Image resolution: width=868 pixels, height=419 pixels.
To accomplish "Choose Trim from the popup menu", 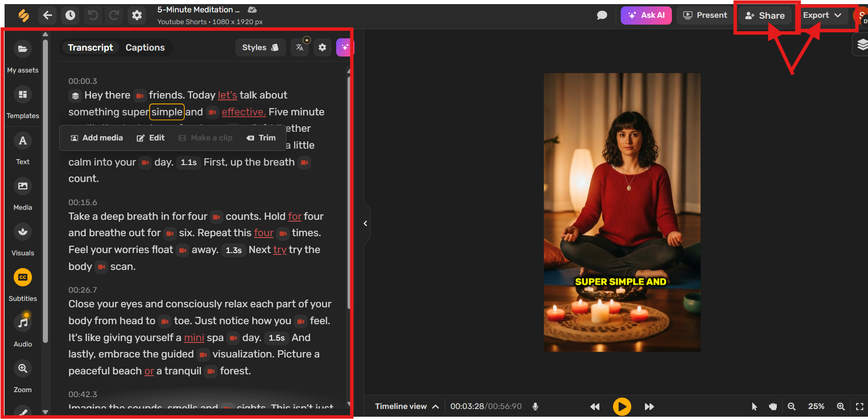I will [x=261, y=138].
